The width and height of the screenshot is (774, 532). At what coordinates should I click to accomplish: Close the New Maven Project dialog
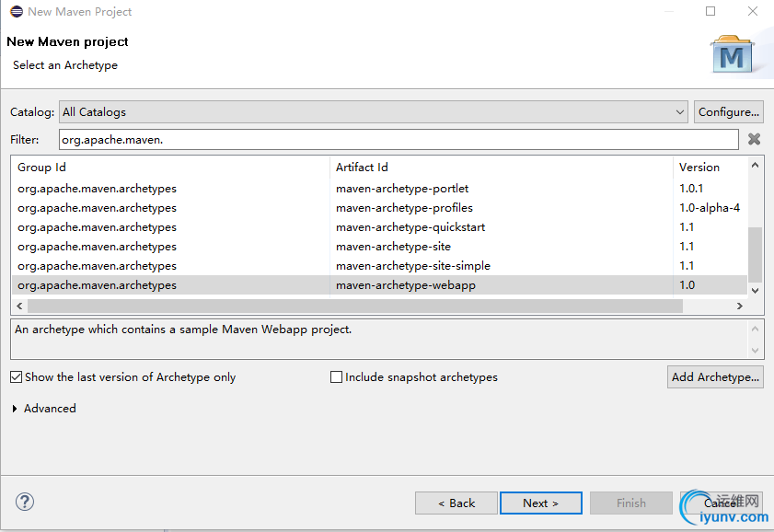point(752,11)
